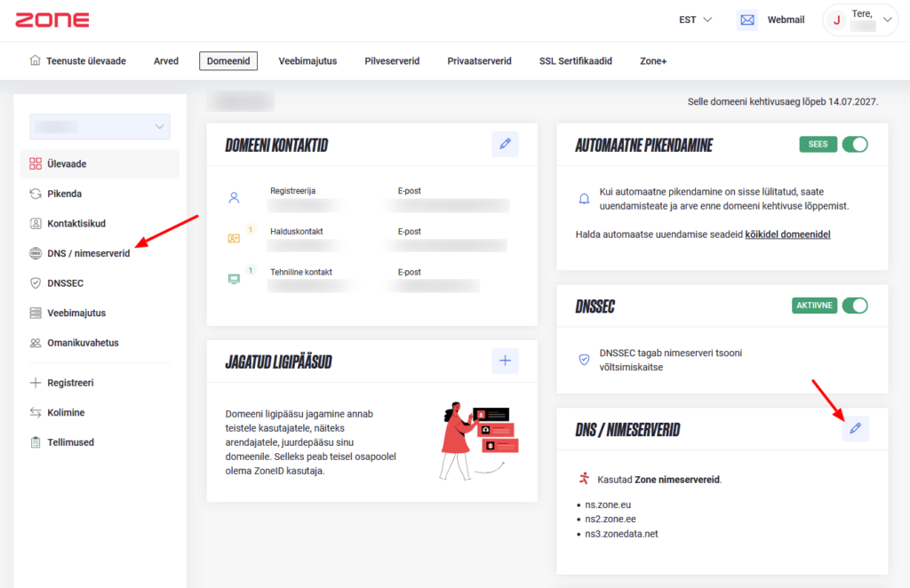Viewport: 910px width, 588px height.
Task: Edit domain contacts with pencil icon
Action: click(505, 144)
